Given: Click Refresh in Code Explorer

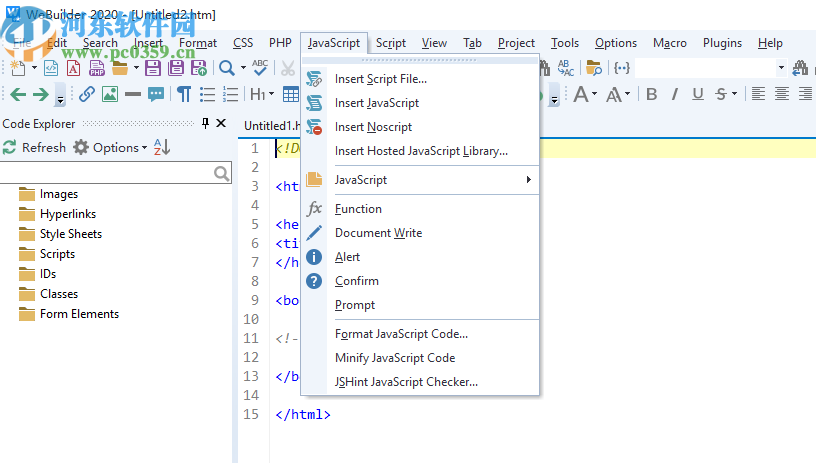Looking at the screenshot, I should click(34, 147).
